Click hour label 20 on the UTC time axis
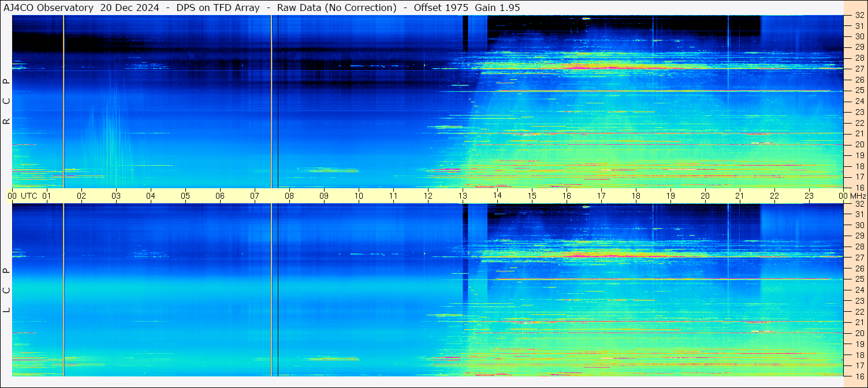 pos(705,196)
